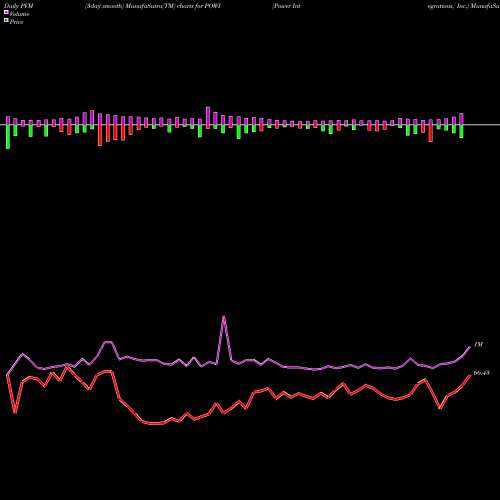This screenshot has height=500, width=500.
Task: Click the '(3day smooth) MunafaSutra(TM) charts for POWI' heading
Action: pos(153,6)
